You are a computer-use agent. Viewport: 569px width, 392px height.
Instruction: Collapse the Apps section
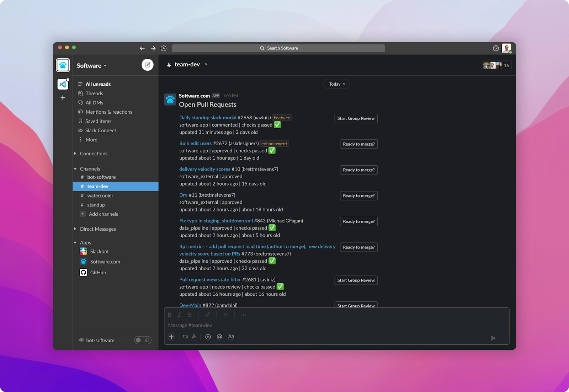pyautogui.click(x=75, y=242)
